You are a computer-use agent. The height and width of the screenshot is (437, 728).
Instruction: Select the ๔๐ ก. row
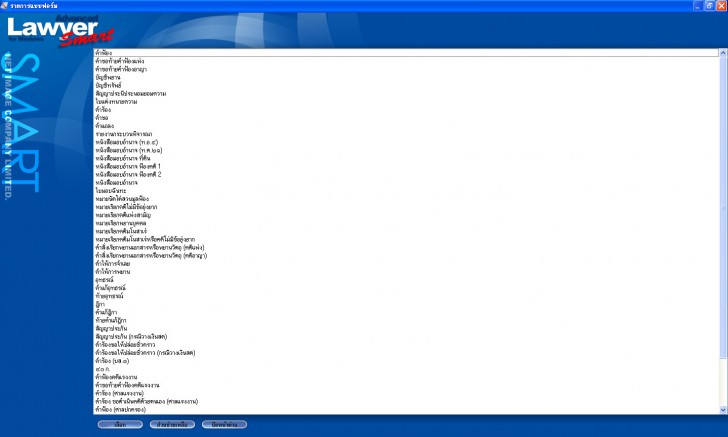click(406, 369)
